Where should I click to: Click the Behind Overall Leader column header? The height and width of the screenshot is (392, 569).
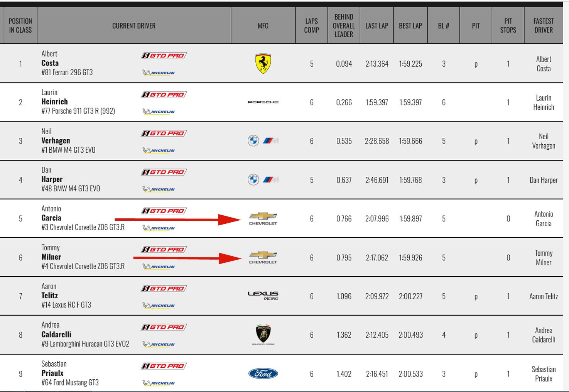344,26
